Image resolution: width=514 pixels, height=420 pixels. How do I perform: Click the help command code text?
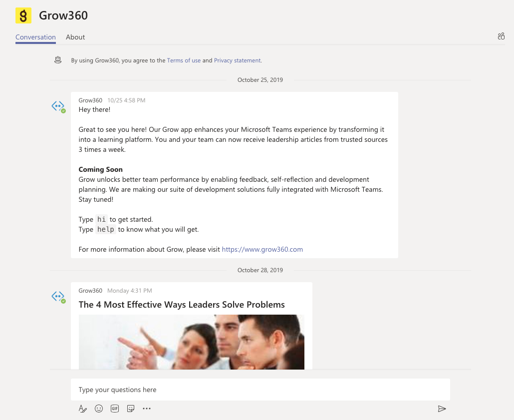coord(106,229)
